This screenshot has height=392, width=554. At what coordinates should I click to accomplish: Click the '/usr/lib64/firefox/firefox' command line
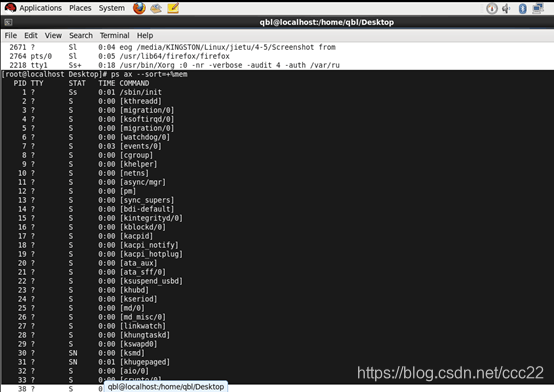pyautogui.click(x=175, y=56)
